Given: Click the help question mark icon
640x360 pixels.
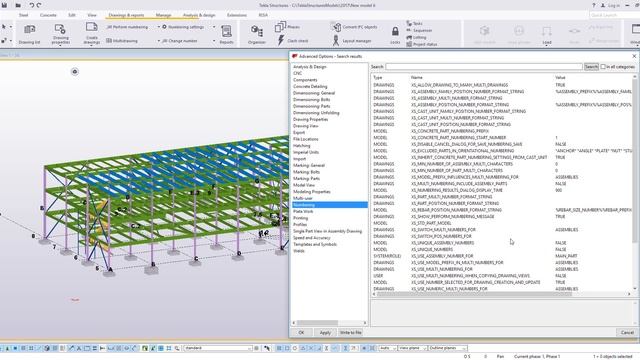Looking at the screenshot, I should click(593, 5).
